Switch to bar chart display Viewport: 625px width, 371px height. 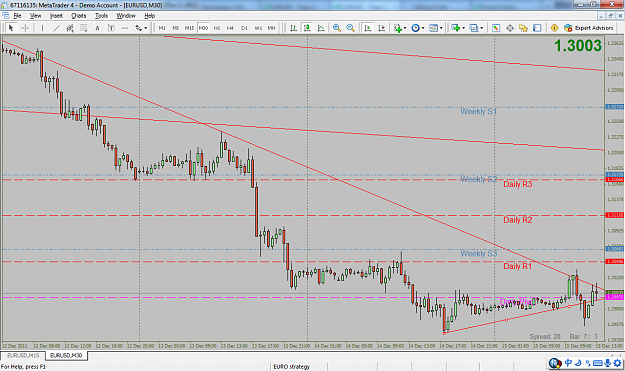click(293, 28)
